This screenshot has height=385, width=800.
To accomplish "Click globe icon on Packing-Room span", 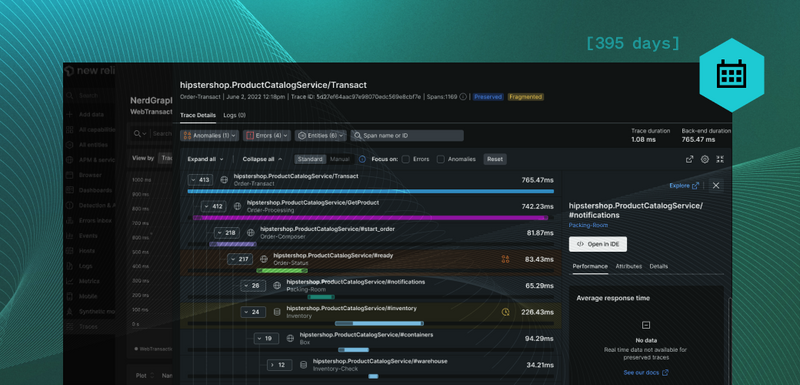I will point(277,286).
